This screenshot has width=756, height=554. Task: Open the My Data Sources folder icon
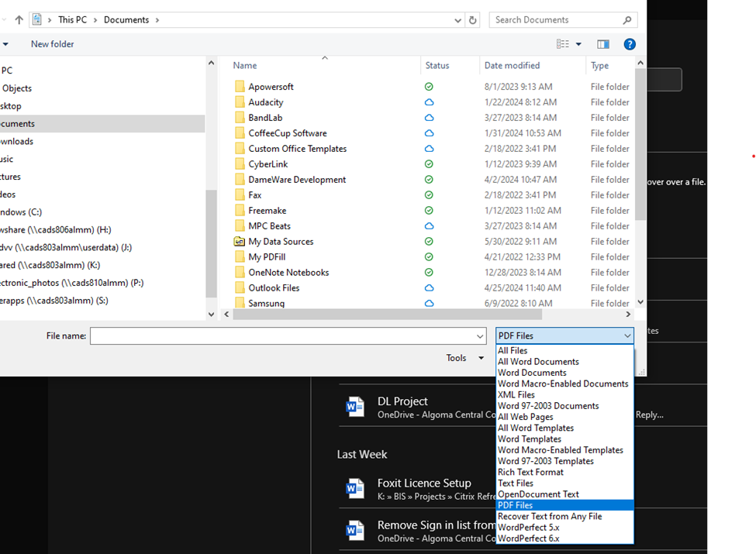click(x=240, y=241)
